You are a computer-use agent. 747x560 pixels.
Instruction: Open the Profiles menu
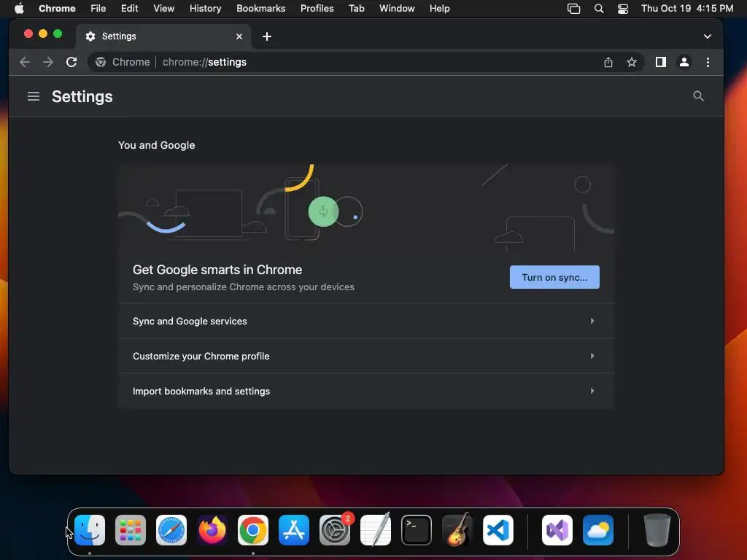tap(317, 8)
